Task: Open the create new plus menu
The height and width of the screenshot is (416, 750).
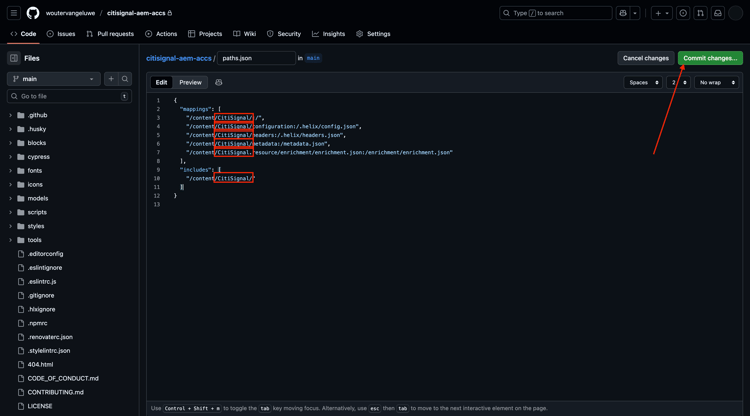Action: pyautogui.click(x=662, y=13)
